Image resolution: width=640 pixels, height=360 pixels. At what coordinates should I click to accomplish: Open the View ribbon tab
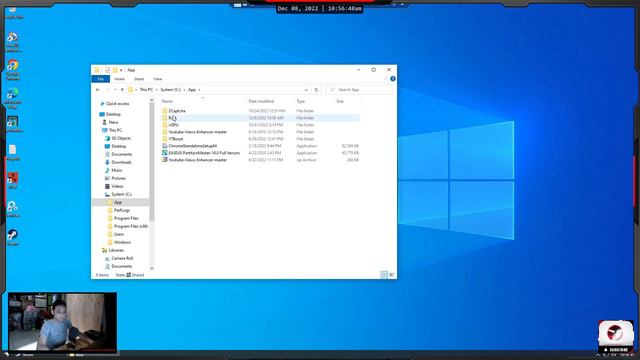coord(158,79)
